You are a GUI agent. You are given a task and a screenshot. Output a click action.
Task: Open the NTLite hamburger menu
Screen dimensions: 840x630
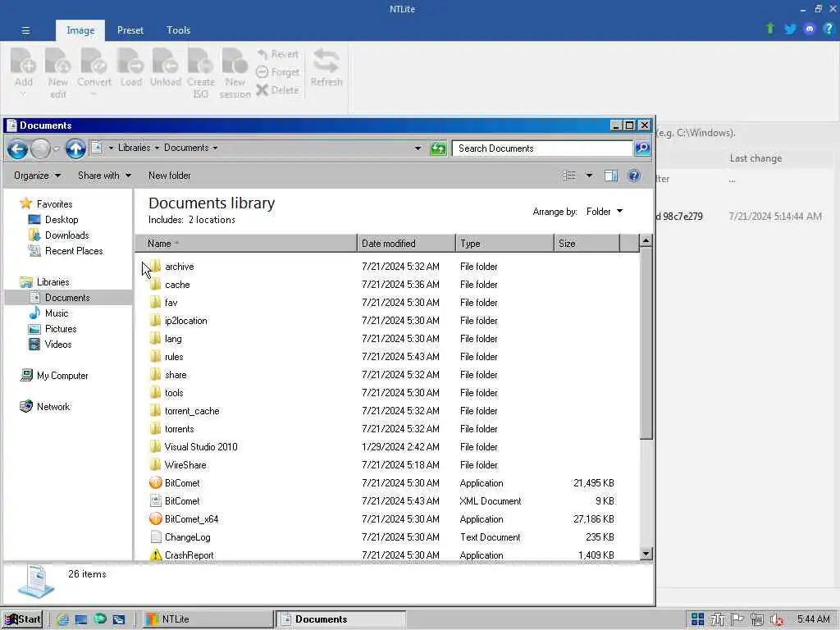25,30
